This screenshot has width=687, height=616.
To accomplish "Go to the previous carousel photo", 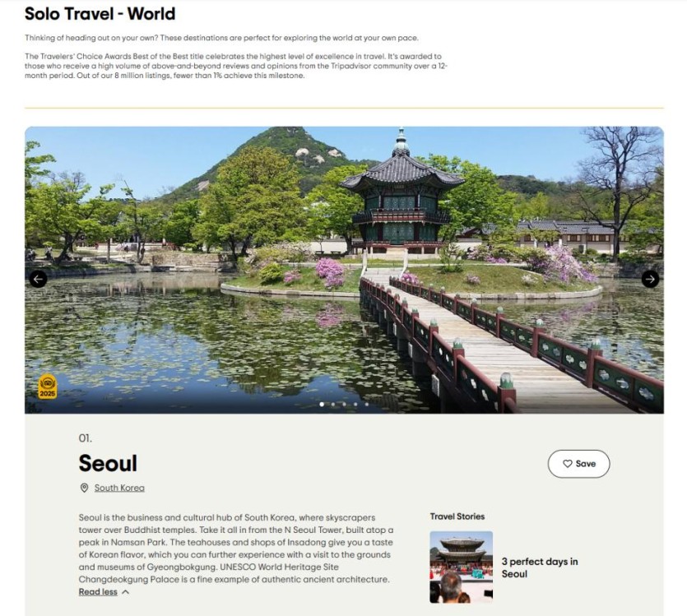I will (x=38, y=279).
